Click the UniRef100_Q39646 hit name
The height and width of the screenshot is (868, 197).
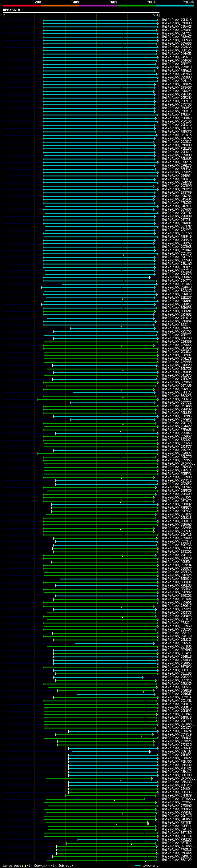(177, 345)
